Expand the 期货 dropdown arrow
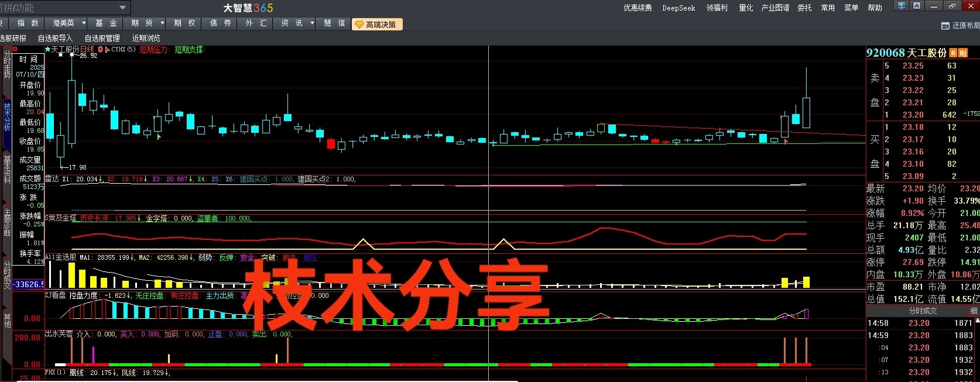The image size is (980, 382). [x=162, y=23]
